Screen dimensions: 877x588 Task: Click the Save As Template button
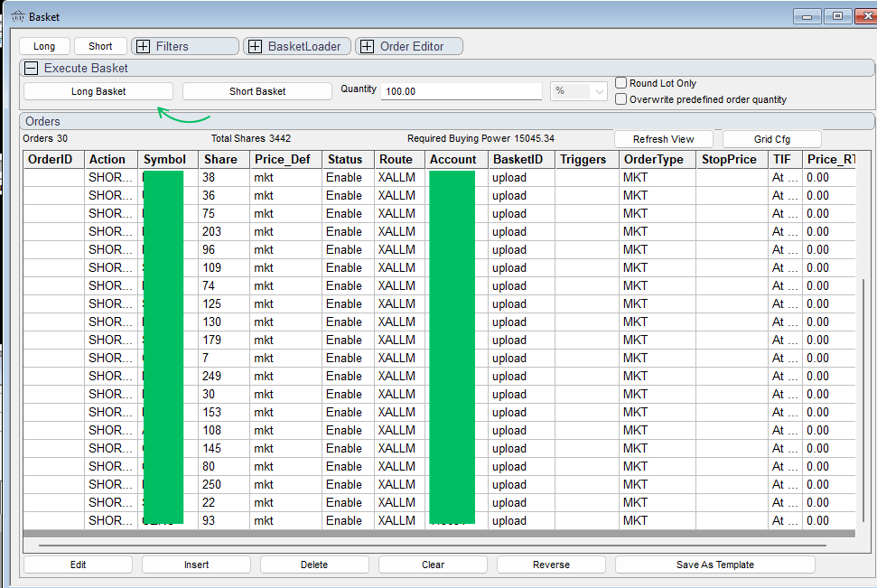714,565
